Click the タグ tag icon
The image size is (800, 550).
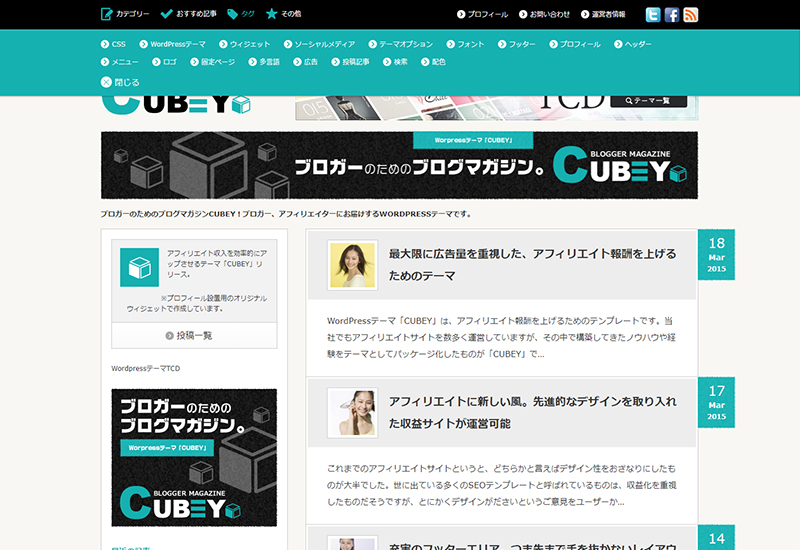tap(233, 14)
